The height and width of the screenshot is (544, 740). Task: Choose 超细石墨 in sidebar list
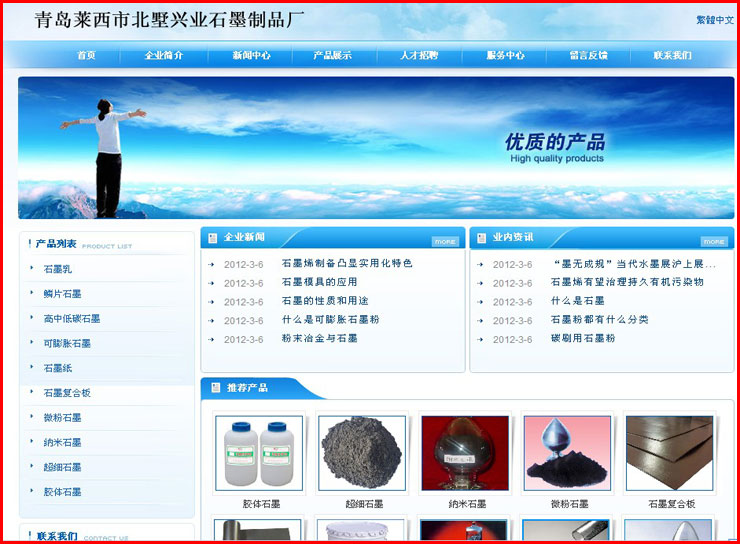pos(62,467)
